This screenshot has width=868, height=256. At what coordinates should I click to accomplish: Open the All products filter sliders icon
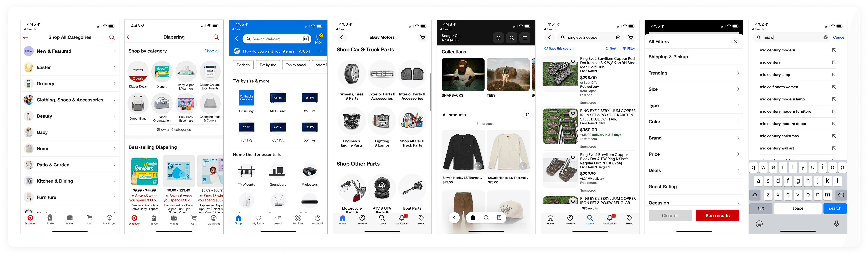tap(527, 115)
